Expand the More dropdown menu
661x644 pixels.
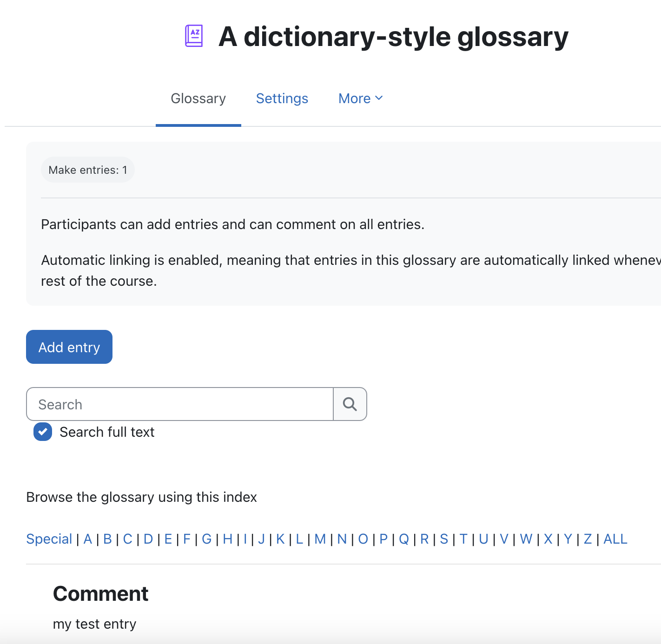361,99
